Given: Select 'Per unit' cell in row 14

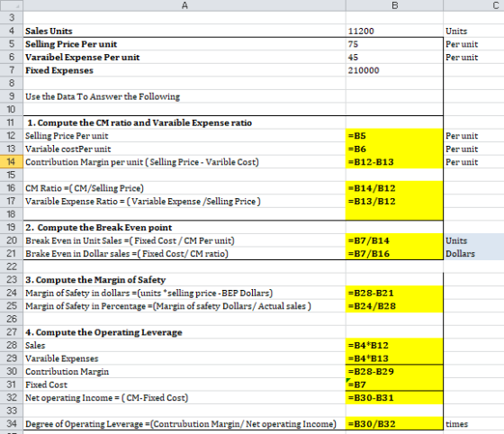Looking at the screenshot, I should pyautogui.click(x=473, y=162).
